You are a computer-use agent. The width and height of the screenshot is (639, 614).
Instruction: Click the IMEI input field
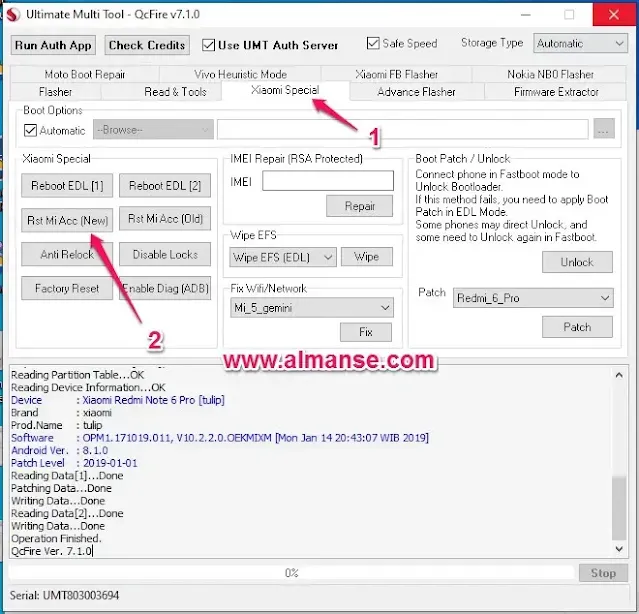328,180
